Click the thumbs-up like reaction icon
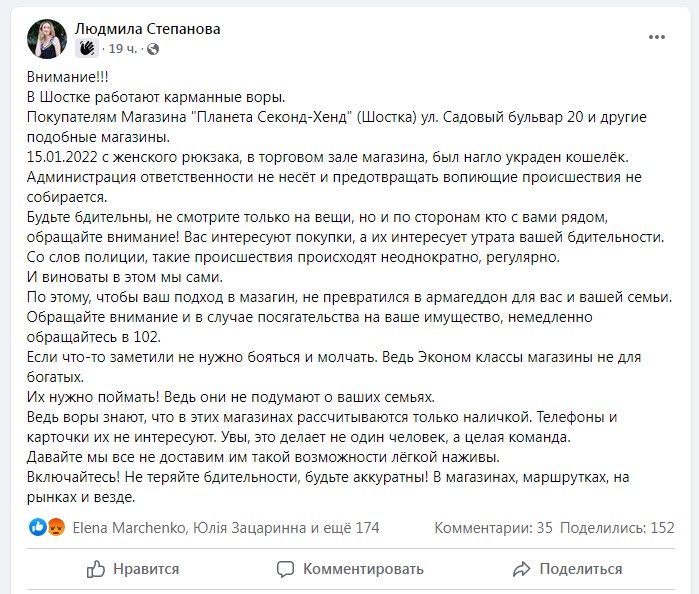The width and height of the screenshot is (699, 594). point(36,526)
